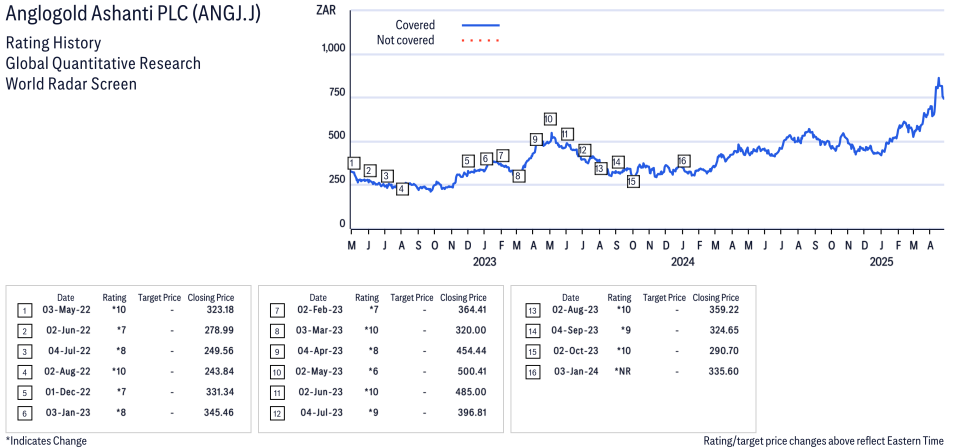
Task: Click chart marker 8 on the price line
Action: (518, 177)
